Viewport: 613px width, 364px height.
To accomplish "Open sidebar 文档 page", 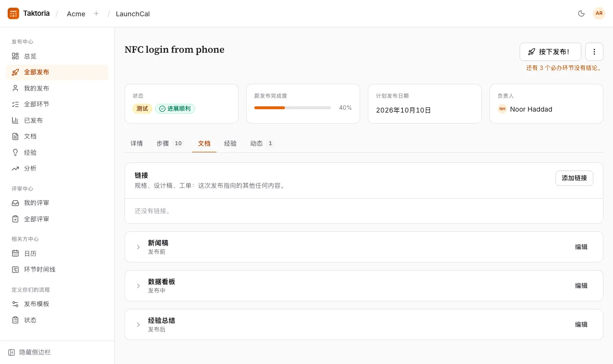I will (x=57, y=136).
